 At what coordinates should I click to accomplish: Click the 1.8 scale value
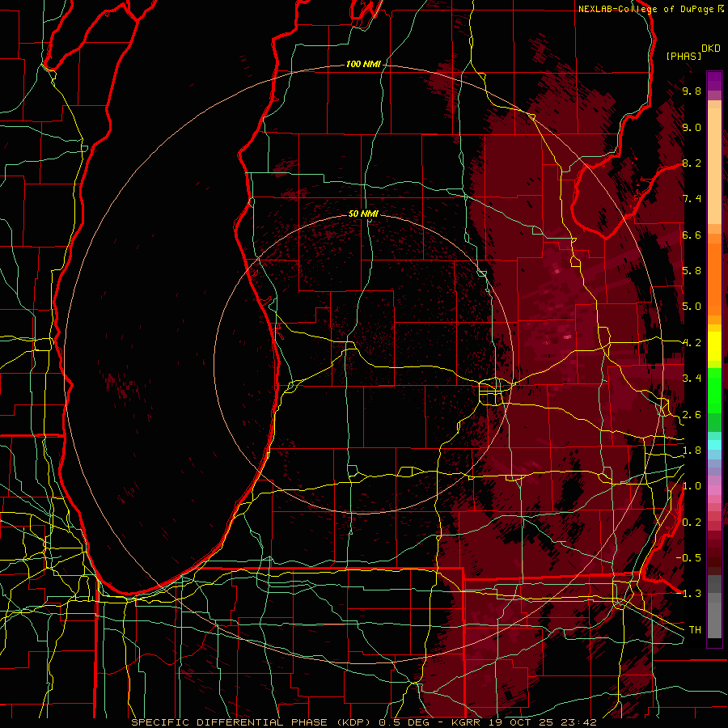tap(692, 451)
